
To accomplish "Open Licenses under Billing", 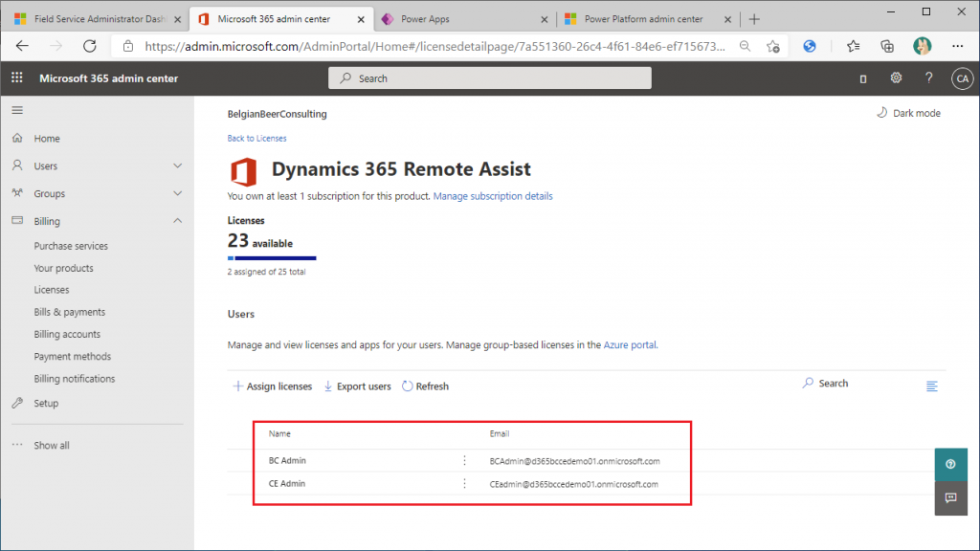I will [52, 290].
